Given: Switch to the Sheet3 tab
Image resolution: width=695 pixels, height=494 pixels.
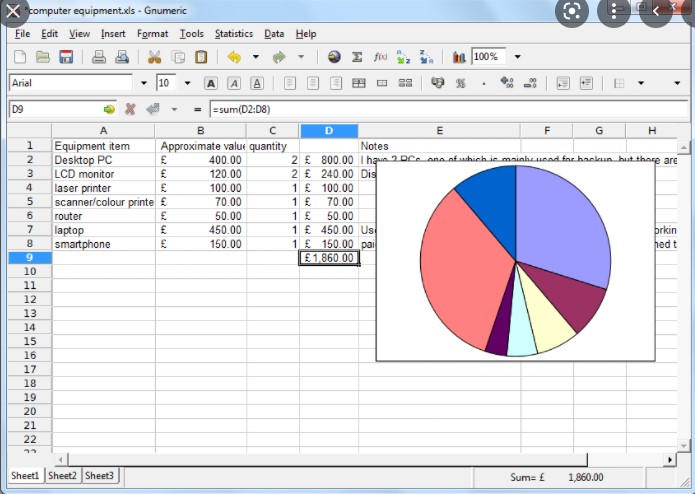Looking at the screenshot, I should (x=99, y=476).
